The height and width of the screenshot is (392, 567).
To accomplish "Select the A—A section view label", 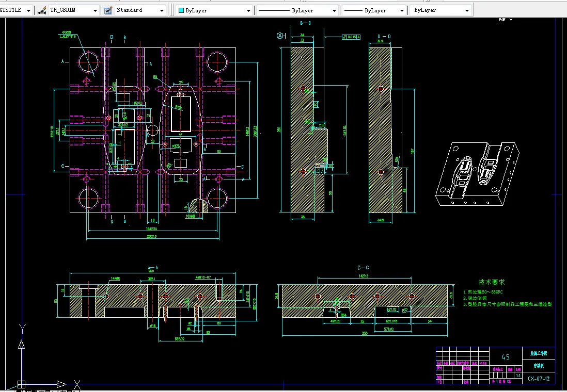I will tap(153, 268).
